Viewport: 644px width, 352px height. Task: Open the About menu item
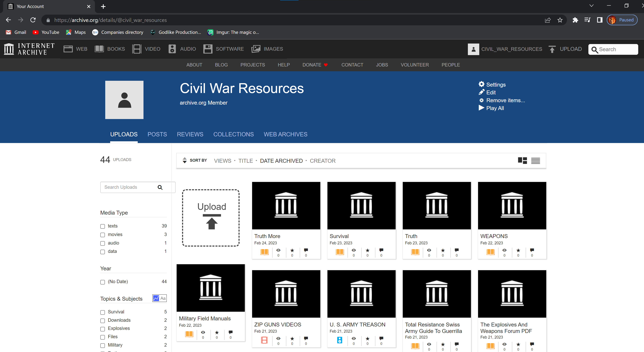click(x=194, y=65)
